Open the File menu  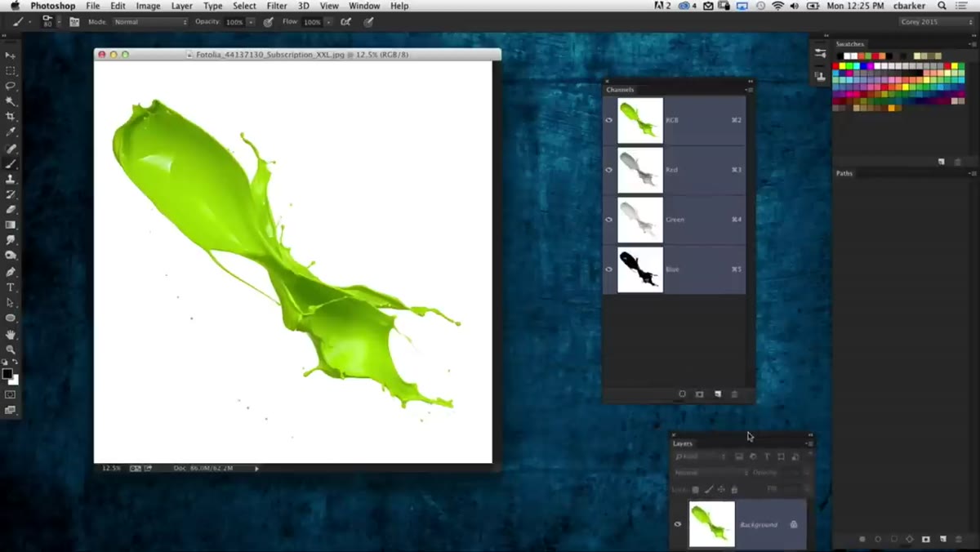(93, 6)
